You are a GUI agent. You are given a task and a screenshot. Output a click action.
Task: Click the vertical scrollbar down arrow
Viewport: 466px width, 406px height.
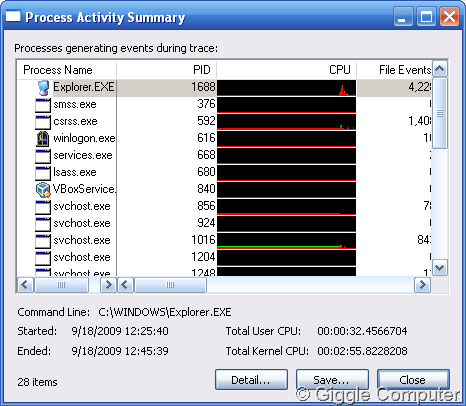tap(440, 268)
